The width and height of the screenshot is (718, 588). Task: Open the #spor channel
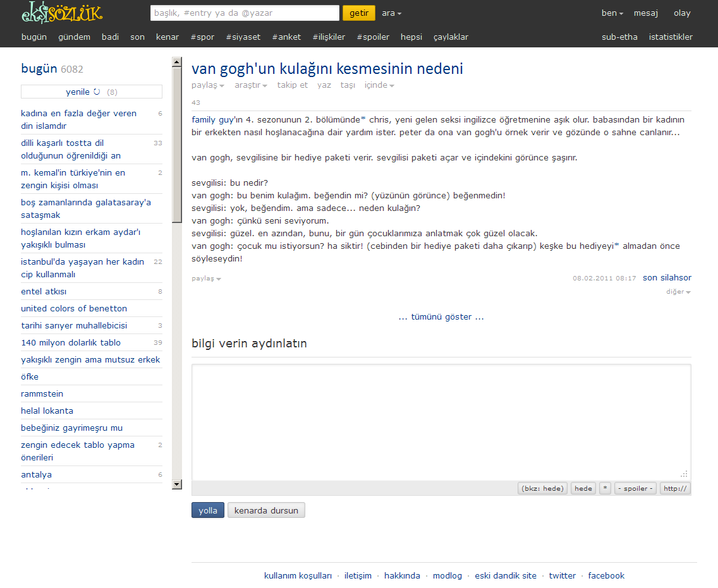[x=202, y=37]
